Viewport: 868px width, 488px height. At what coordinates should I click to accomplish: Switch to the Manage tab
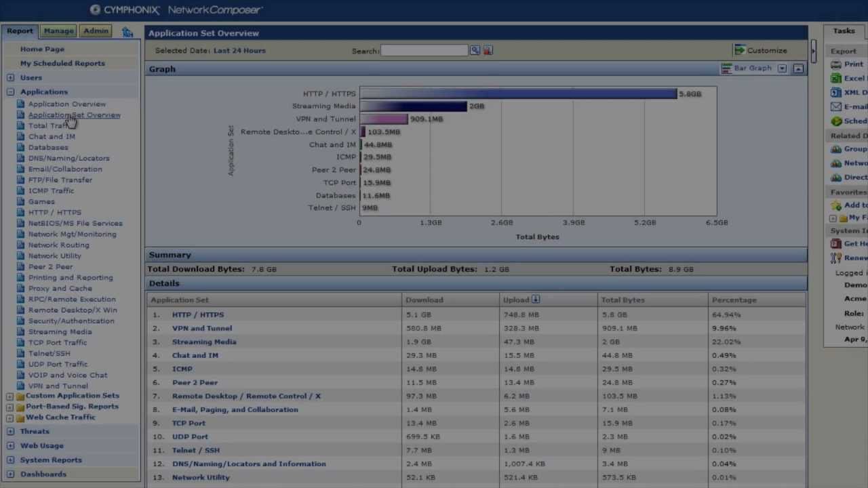[58, 31]
